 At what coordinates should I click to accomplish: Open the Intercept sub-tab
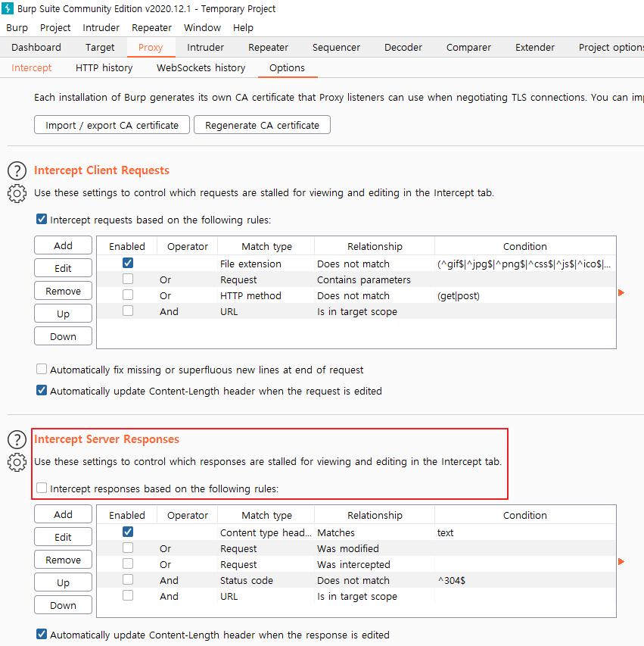coord(31,68)
